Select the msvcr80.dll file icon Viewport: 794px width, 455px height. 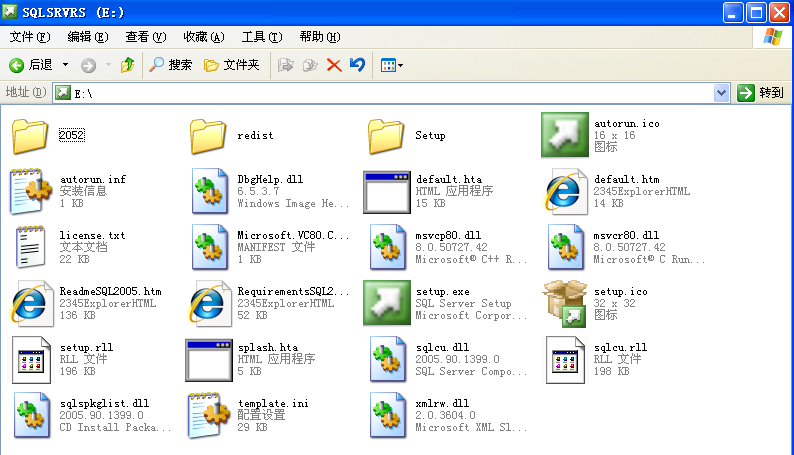pos(565,247)
